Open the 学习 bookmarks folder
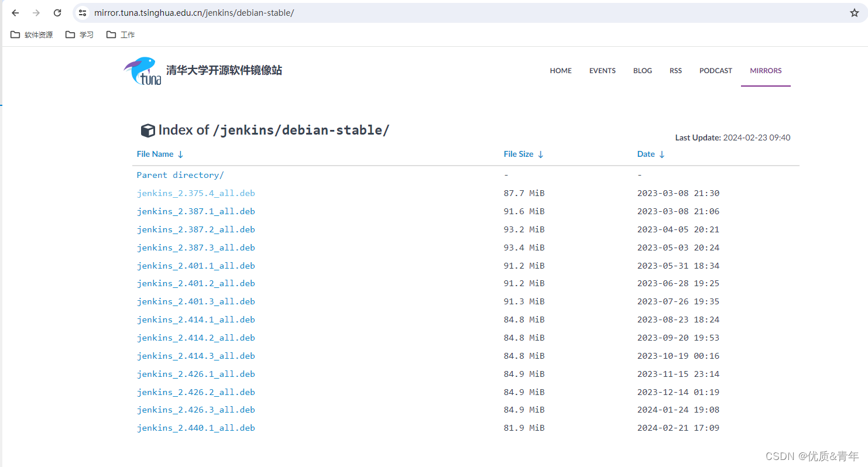 click(x=80, y=35)
